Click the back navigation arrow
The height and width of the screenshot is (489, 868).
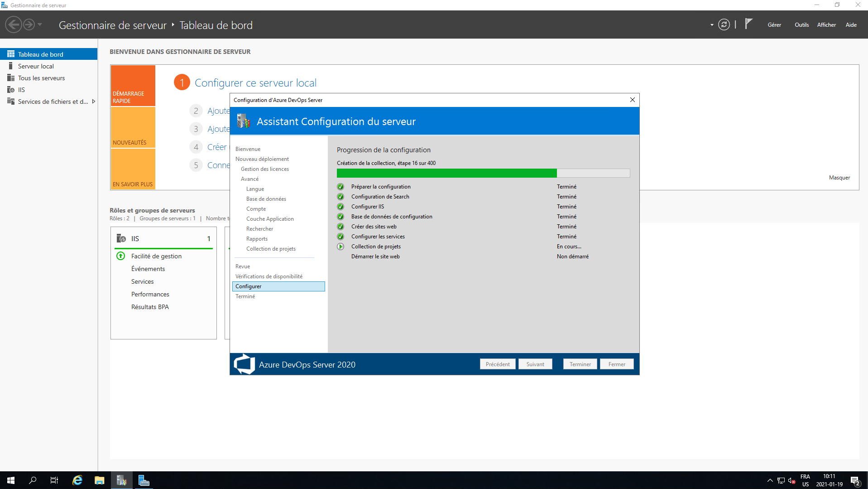14,24
